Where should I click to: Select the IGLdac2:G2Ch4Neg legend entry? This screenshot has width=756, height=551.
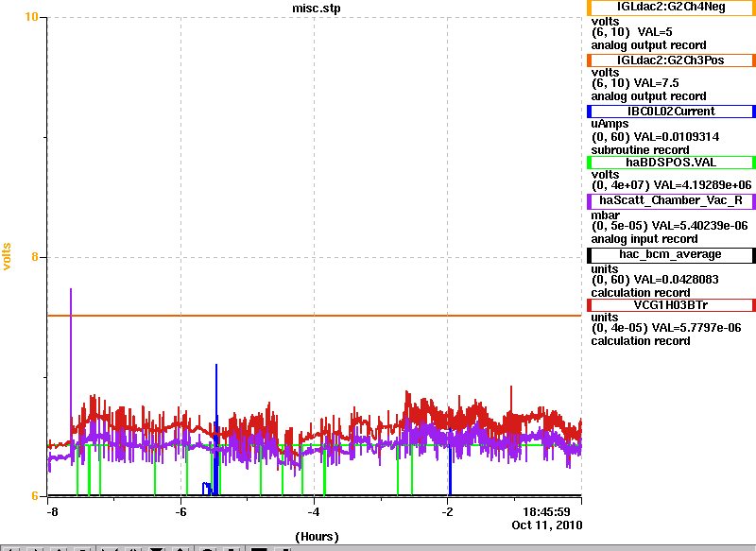point(671,8)
